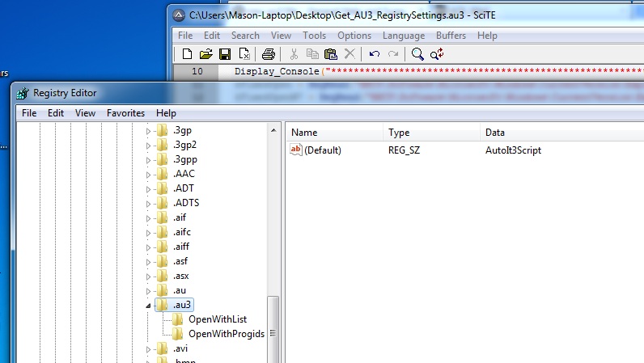Click the Paste clipboard icon
This screenshot has width=644, height=363.
click(330, 54)
